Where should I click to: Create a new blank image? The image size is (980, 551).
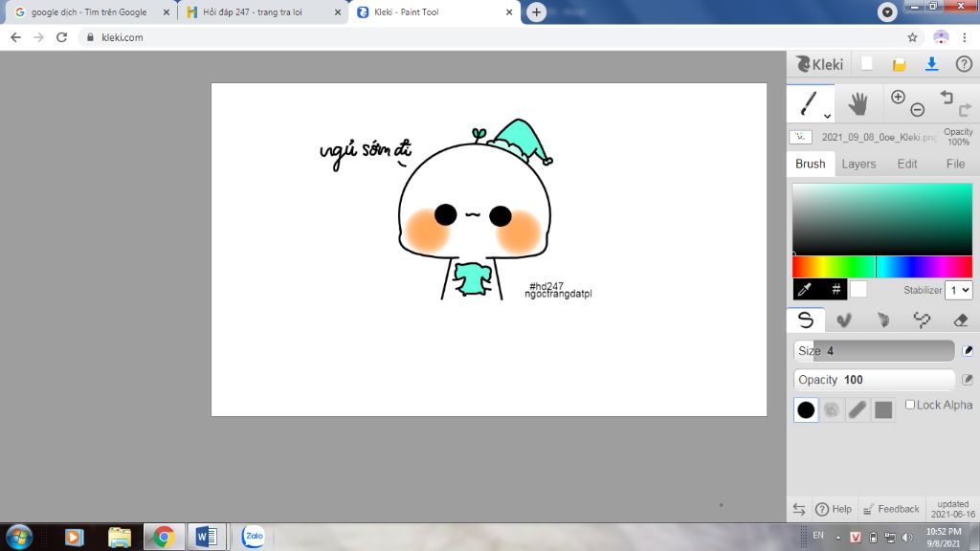click(x=867, y=64)
